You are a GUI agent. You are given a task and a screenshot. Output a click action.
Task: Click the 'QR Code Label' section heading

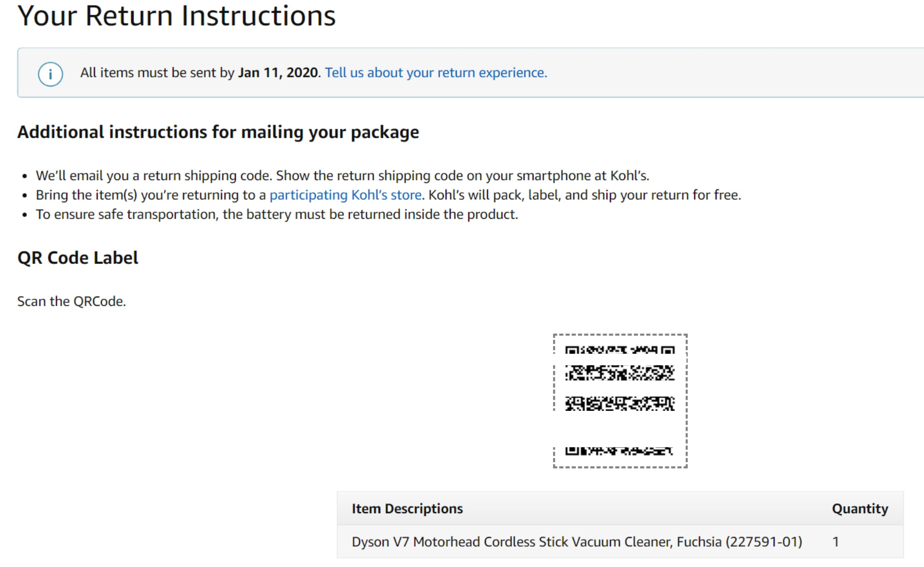(x=78, y=257)
